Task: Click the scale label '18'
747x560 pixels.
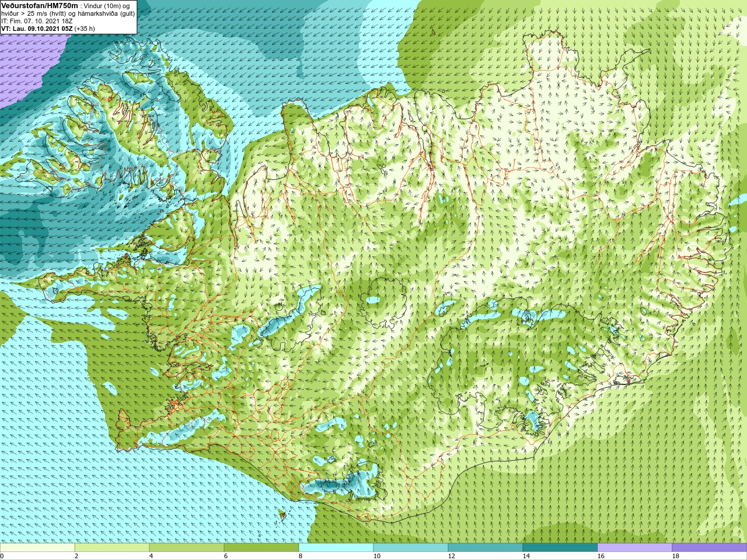Action: tap(676, 556)
